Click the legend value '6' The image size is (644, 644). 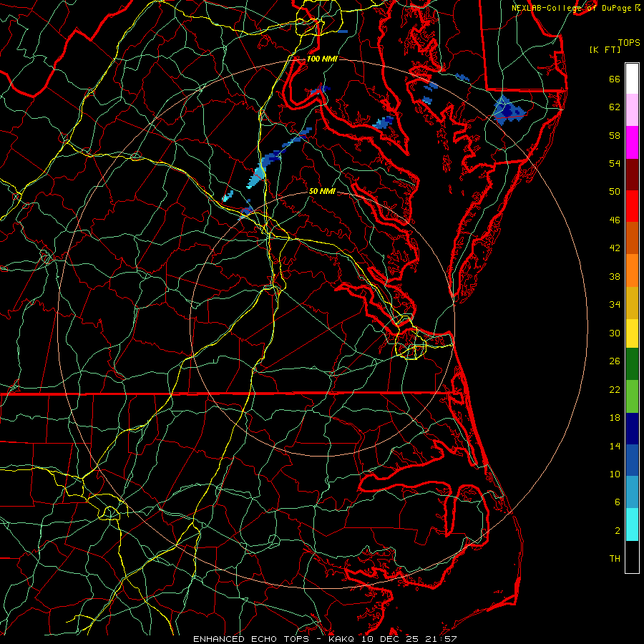[x=618, y=502]
